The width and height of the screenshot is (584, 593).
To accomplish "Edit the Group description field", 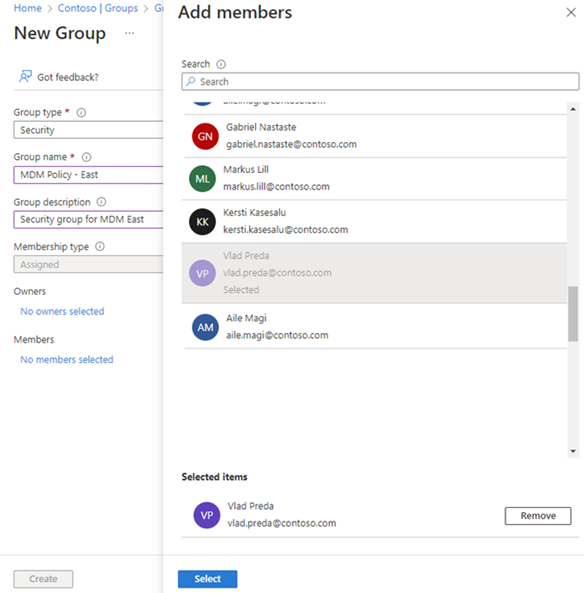I will 89,219.
